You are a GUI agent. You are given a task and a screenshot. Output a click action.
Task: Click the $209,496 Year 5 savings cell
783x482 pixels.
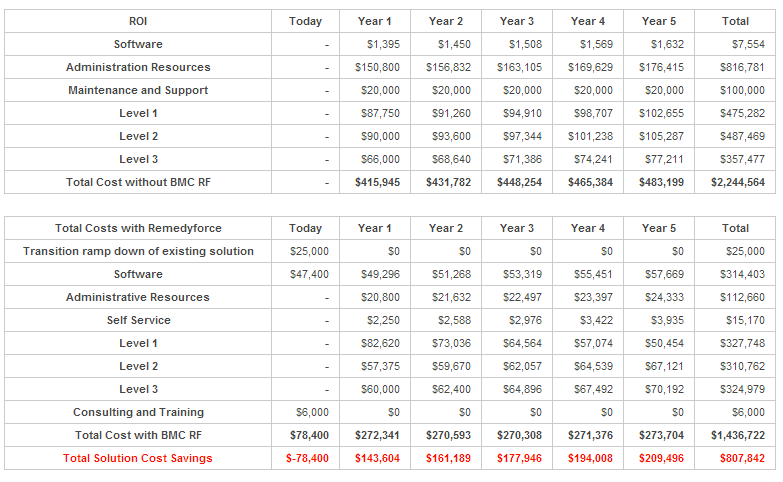[x=661, y=458]
